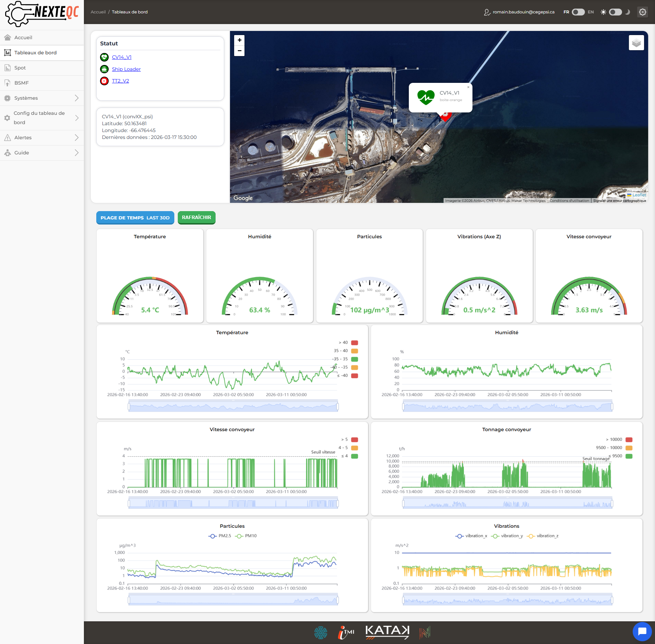Click the RAFRAÎCHIR button
The width and height of the screenshot is (655, 644).
pos(196,217)
